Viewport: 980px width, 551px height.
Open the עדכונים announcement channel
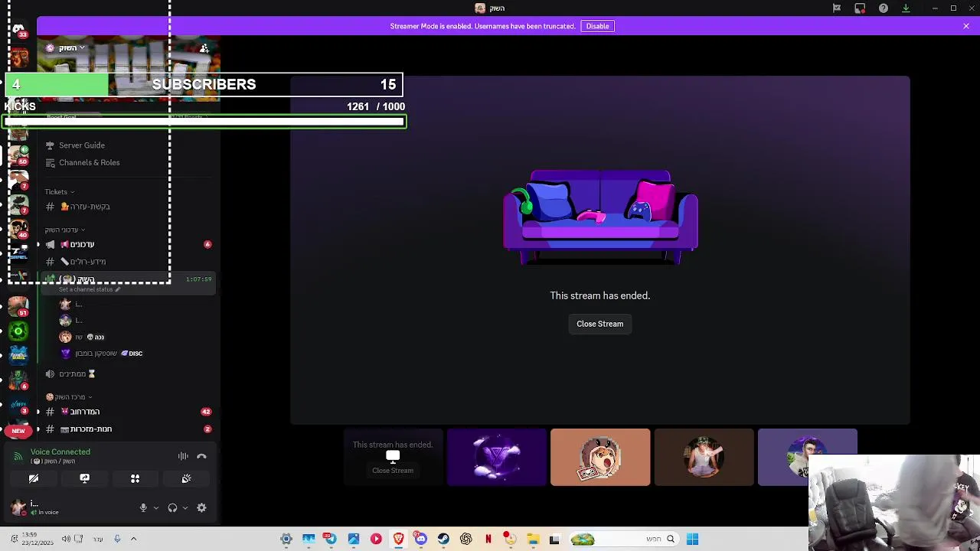point(82,244)
